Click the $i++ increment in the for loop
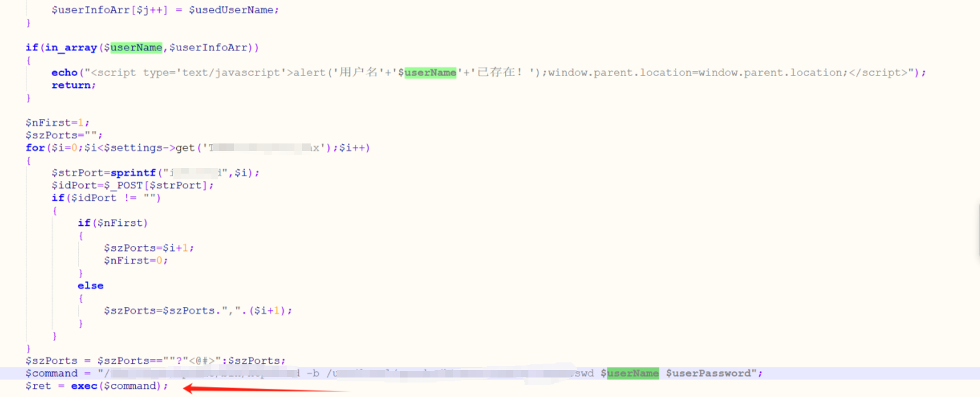The image size is (980, 397). (x=351, y=148)
